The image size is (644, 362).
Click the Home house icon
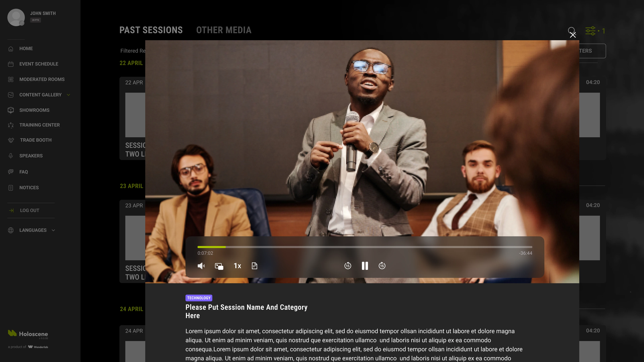click(x=11, y=49)
